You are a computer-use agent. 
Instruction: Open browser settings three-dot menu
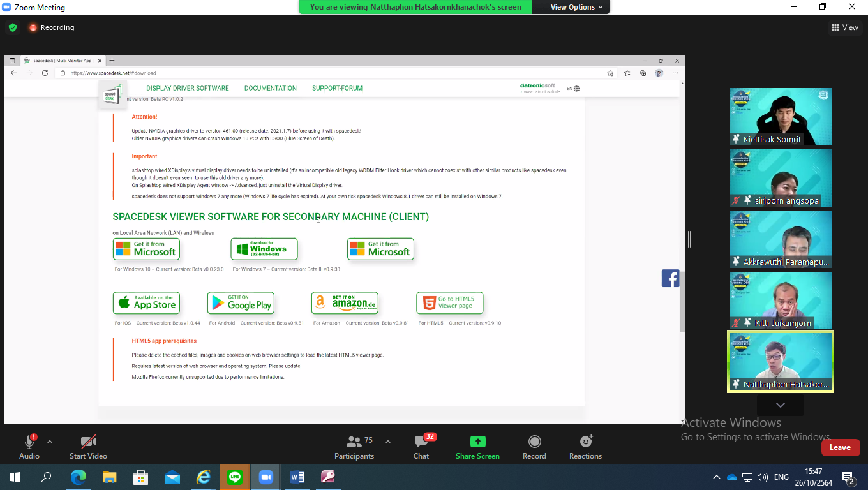tap(675, 73)
